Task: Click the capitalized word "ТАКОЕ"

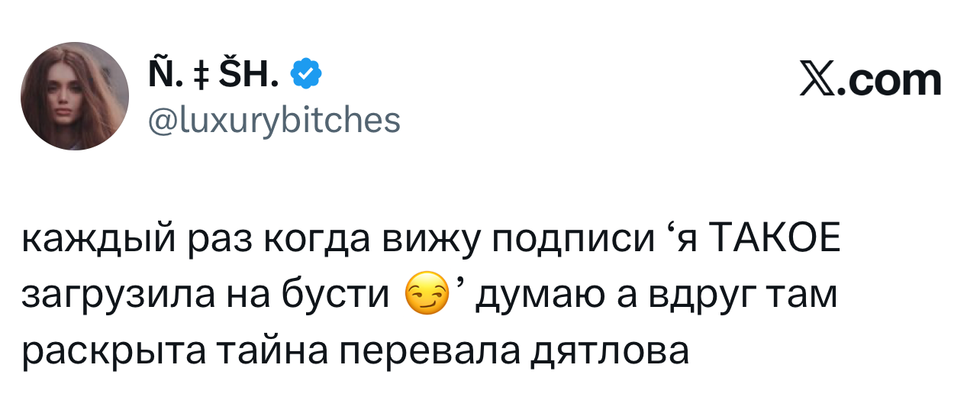Action: pyautogui.click(x=775, y=243)
